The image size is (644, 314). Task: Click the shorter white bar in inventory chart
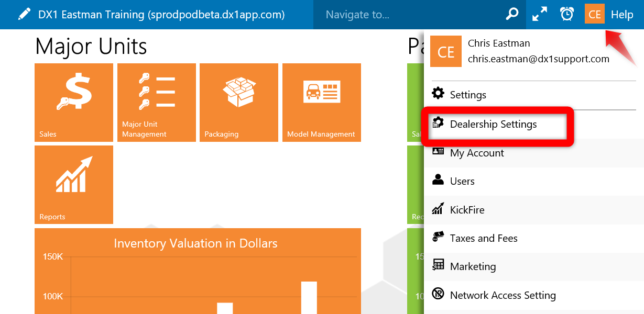tap(225, 308)
